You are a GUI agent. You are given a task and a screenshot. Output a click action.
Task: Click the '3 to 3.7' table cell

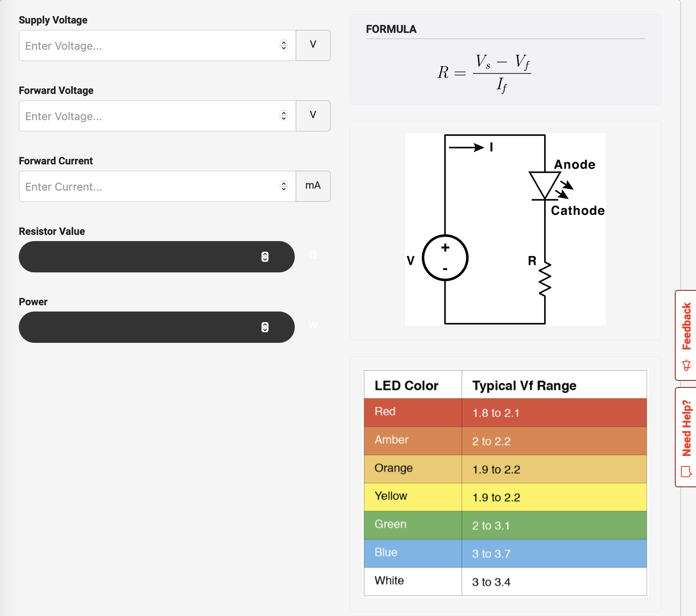tap(554, 553)
